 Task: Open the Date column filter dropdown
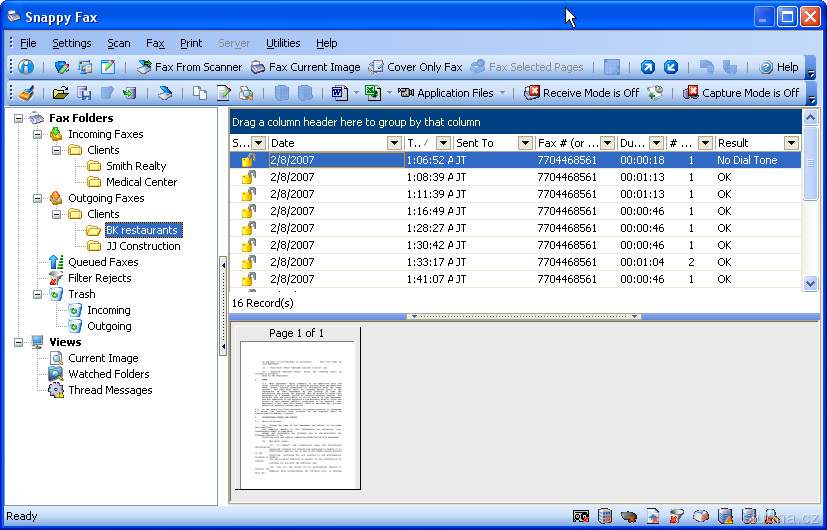click(394, 143)
